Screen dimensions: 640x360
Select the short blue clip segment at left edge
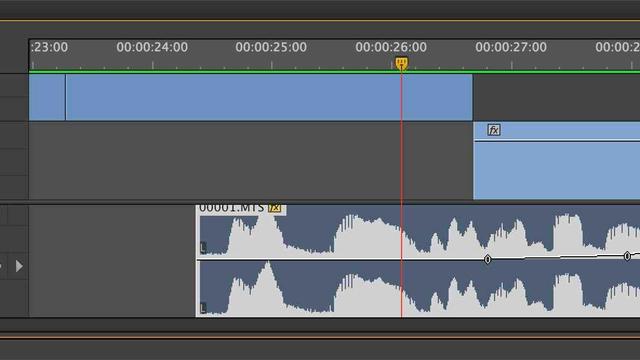47,97
